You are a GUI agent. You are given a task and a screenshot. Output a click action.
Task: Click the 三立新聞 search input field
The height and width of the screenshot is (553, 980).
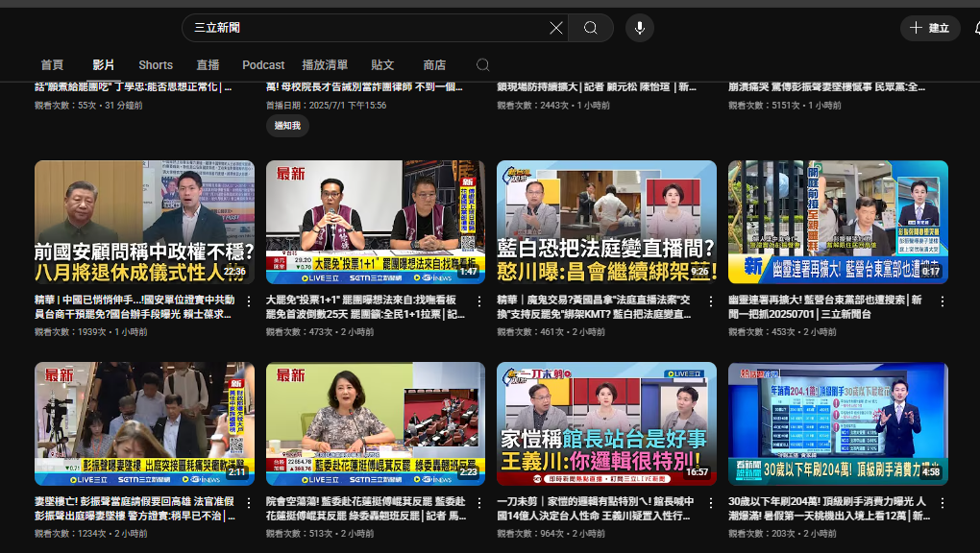(x=365, y=28)
